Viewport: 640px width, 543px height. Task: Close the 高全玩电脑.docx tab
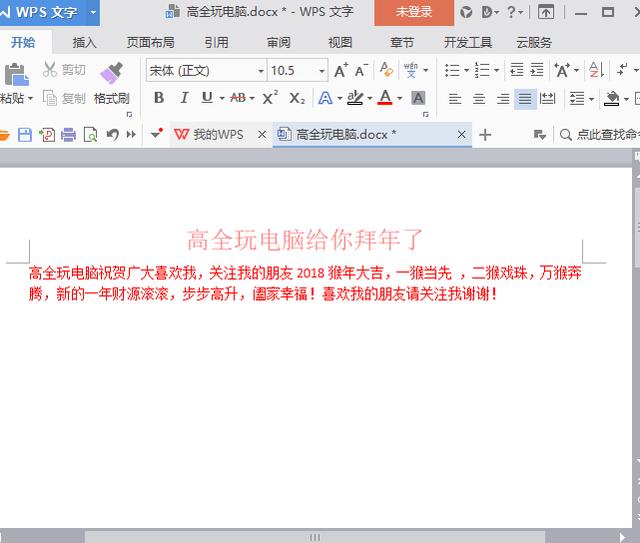(462, 134)
